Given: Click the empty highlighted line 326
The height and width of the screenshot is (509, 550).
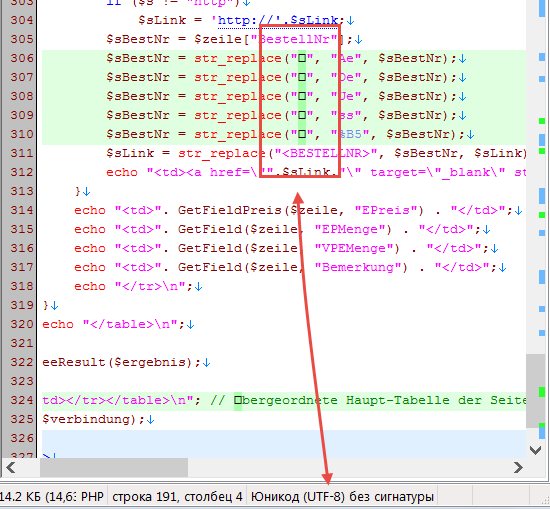Looking at the screenshot, I should click(x=284, y=439).
